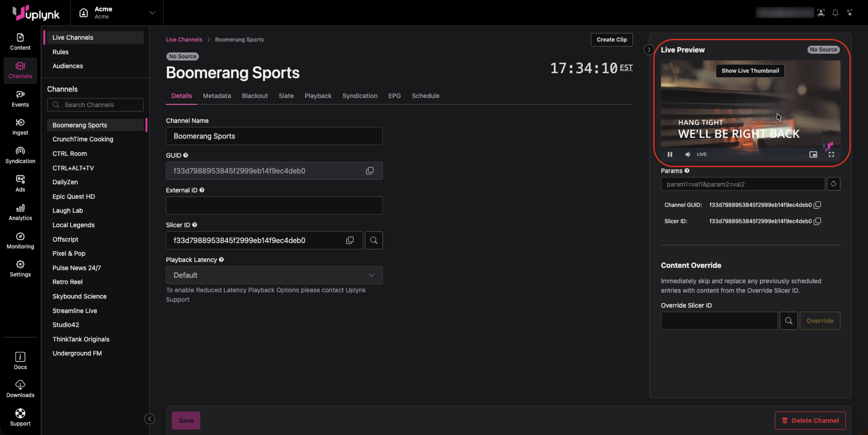This screenshot has height=435, width=868.
Task: Go to the Syndication sidebar section
Action: click(x=20, y=155)
